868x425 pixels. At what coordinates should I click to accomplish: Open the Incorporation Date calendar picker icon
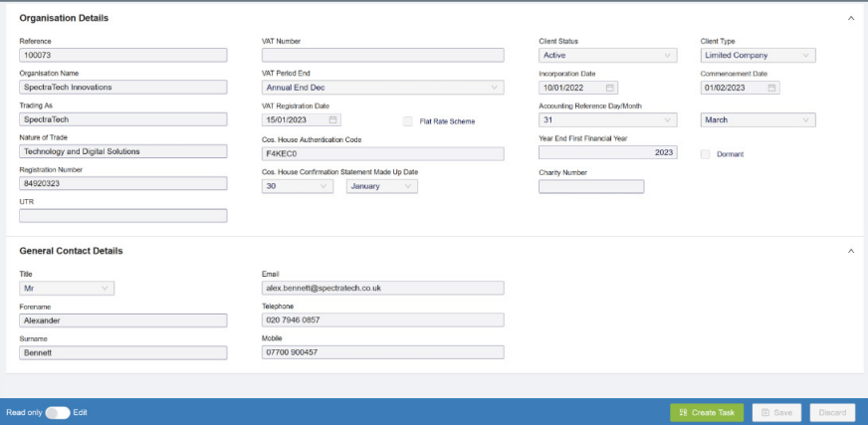610,88
